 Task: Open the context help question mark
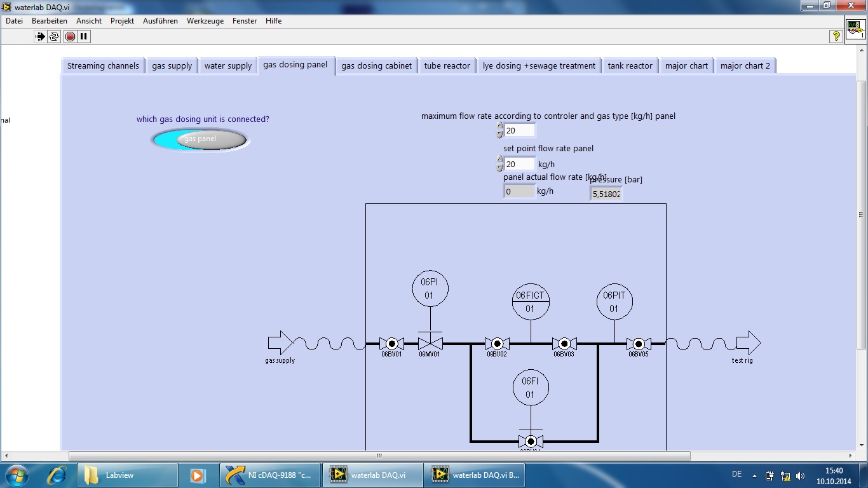pyautogui.click(x=836, y=37)
